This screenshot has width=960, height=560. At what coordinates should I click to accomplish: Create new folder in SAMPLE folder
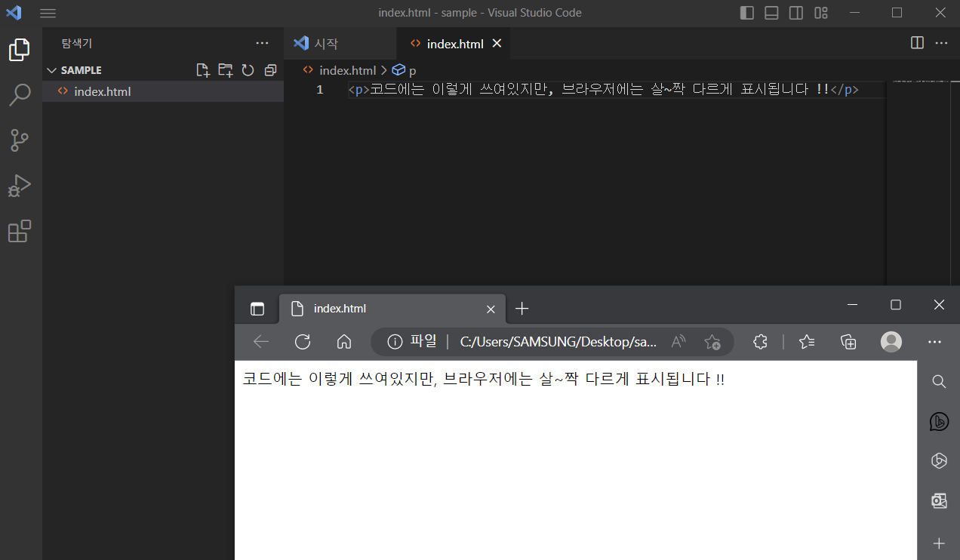(225, 70)
